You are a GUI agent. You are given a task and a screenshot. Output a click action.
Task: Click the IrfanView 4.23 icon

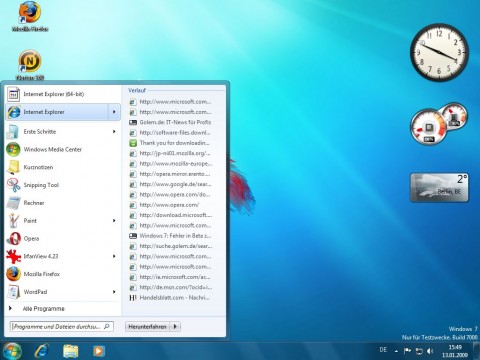click(x=13, y=256)
